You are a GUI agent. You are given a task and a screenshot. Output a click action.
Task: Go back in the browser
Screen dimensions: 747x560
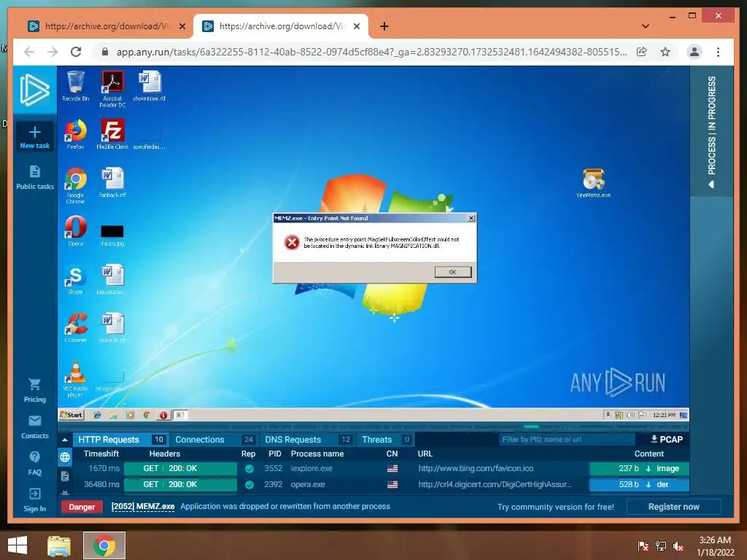pos(29,52)
